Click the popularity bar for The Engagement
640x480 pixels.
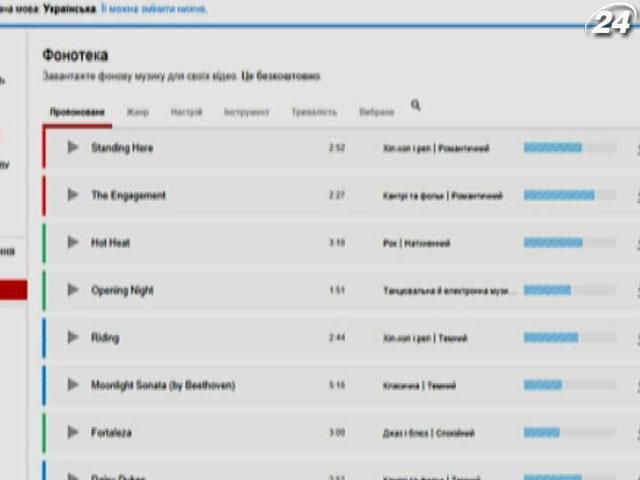[570, 196]
